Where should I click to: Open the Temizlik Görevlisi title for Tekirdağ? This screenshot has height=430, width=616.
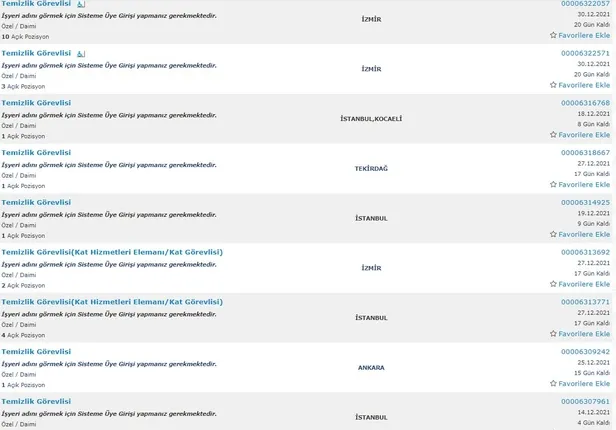36,152
